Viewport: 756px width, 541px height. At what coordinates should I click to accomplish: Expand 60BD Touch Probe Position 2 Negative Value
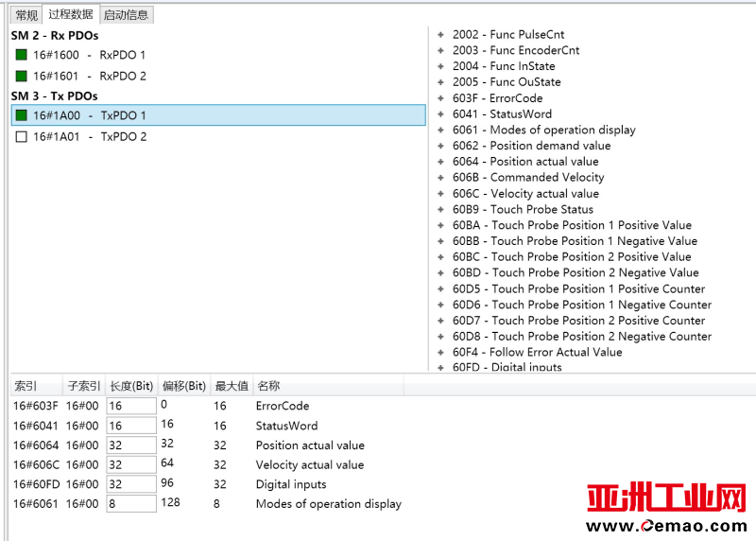click(440, 272)
